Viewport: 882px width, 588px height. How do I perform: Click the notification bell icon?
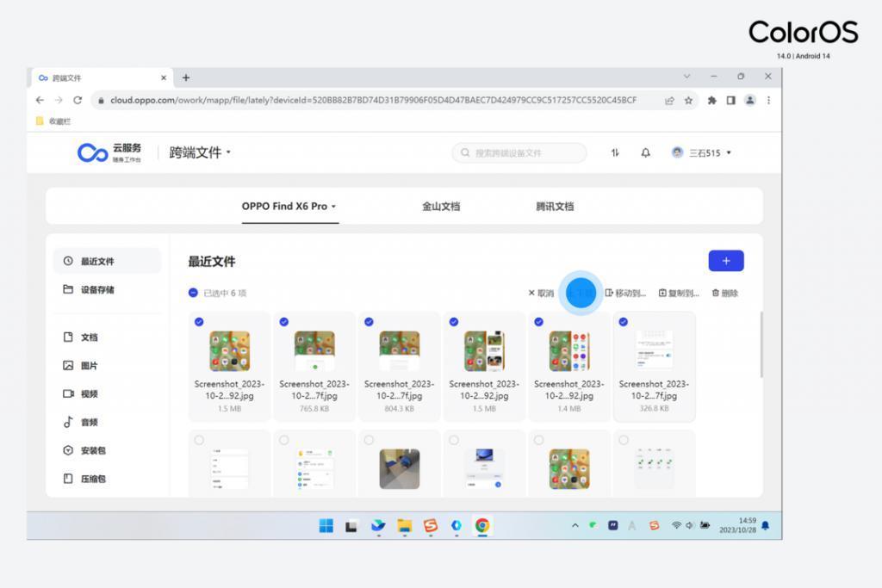click(645, 152)
